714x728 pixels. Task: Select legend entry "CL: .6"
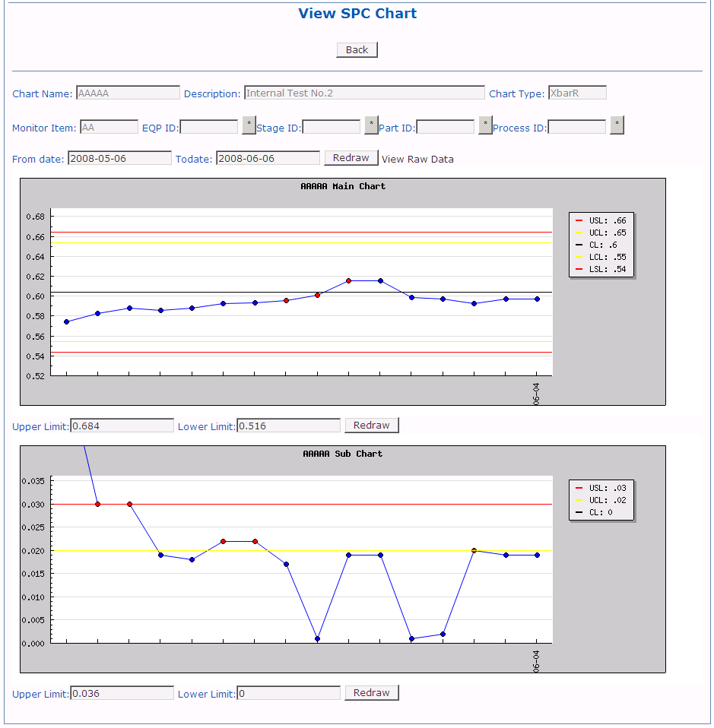click(596, 245)
